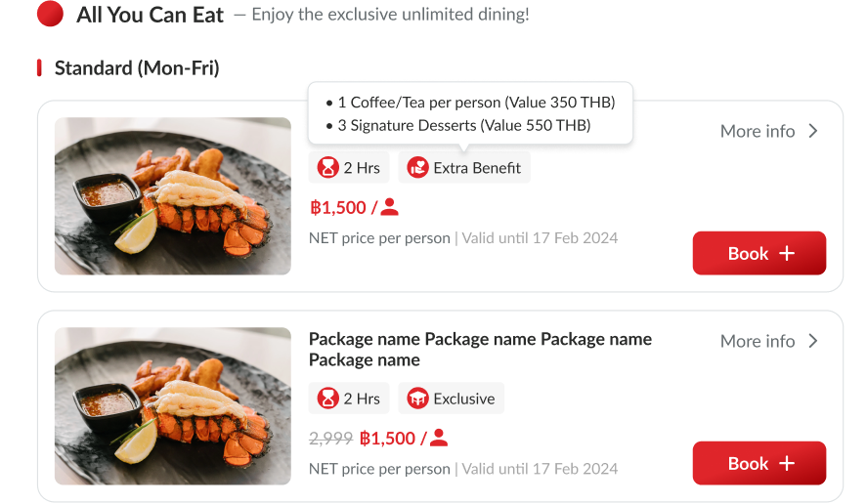The image size is (867, 504).
Task: Expand the first package's More info chevron
Action: tap(813, 131)
